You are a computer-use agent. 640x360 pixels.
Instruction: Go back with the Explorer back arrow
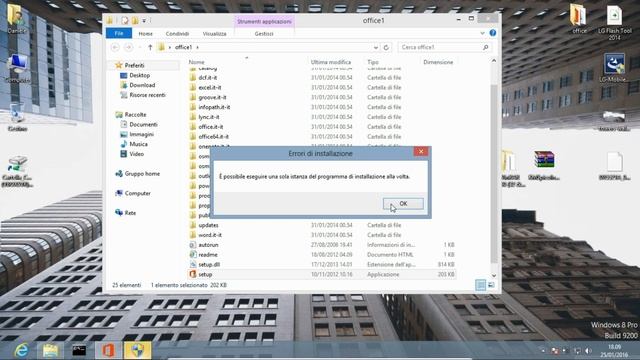coord(115,47)
